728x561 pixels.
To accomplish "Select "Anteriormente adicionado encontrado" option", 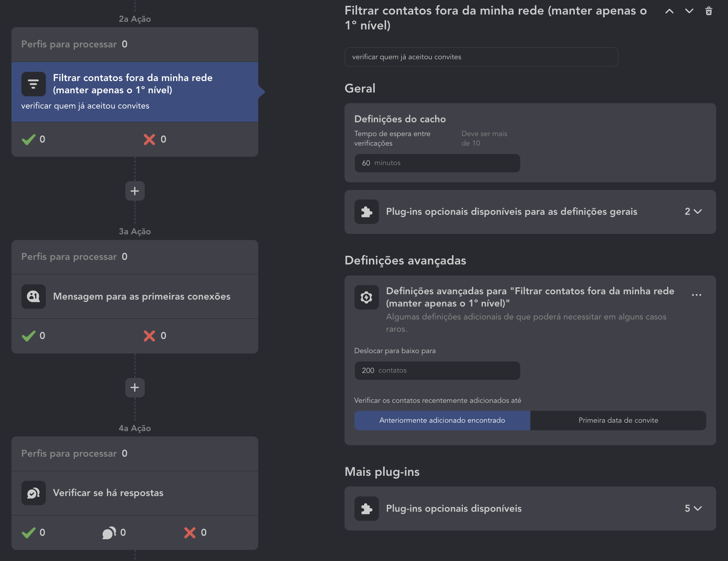I will pos(442,420).
